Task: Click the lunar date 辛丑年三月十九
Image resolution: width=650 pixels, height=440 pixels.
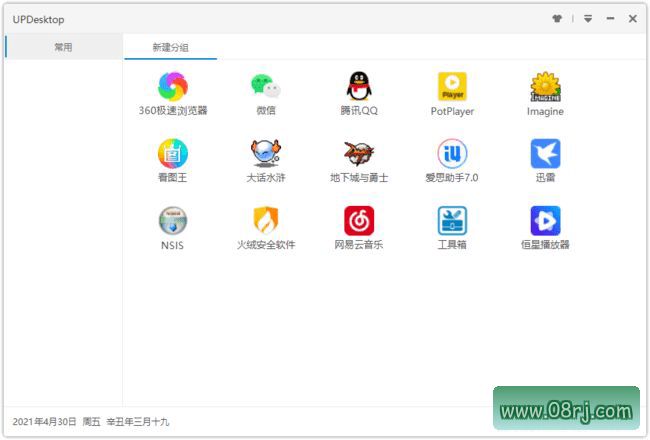Action: pos(138,422)
